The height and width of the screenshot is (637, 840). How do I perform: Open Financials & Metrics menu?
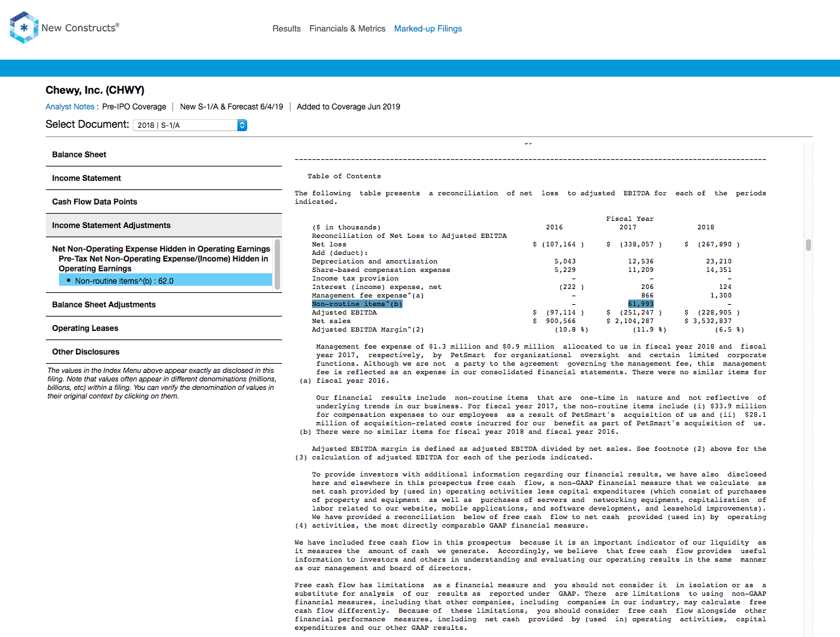[348, 29]
